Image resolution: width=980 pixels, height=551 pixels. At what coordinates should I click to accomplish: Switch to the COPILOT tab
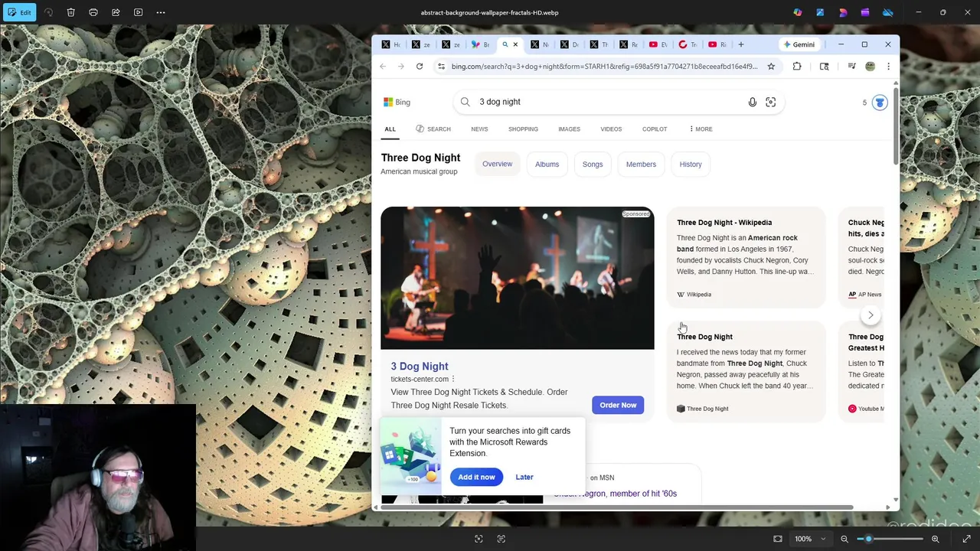655,129
